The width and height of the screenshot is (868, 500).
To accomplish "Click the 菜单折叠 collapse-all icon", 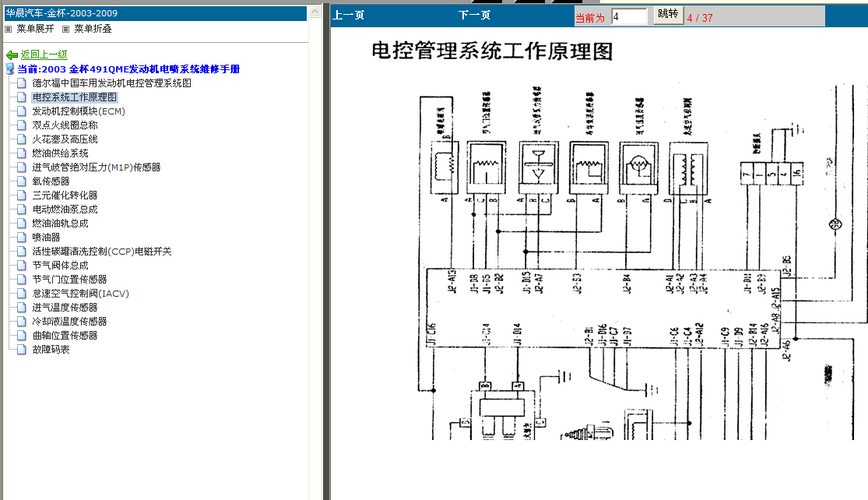I will [66, 29].
